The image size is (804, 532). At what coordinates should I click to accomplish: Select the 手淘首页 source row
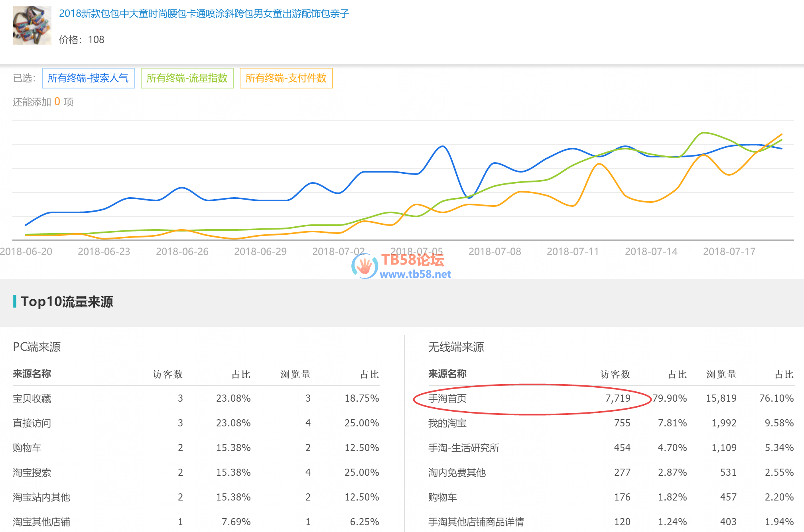(x=611, y=399)
